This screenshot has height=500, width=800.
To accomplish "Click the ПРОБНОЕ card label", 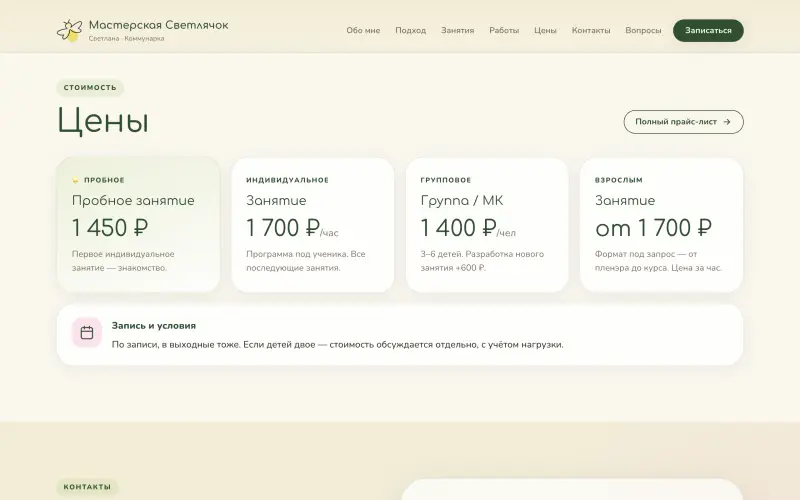I will (105, 180).
